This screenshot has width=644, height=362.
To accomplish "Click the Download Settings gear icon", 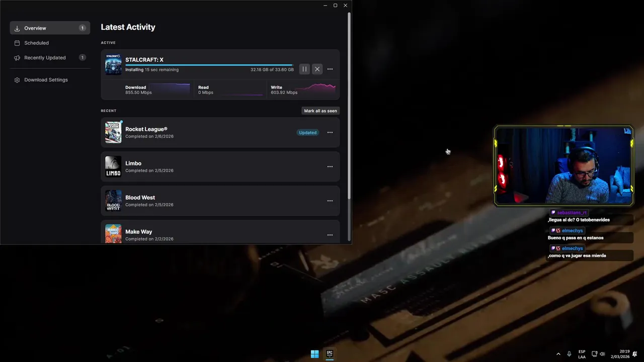I will point(17,80).
